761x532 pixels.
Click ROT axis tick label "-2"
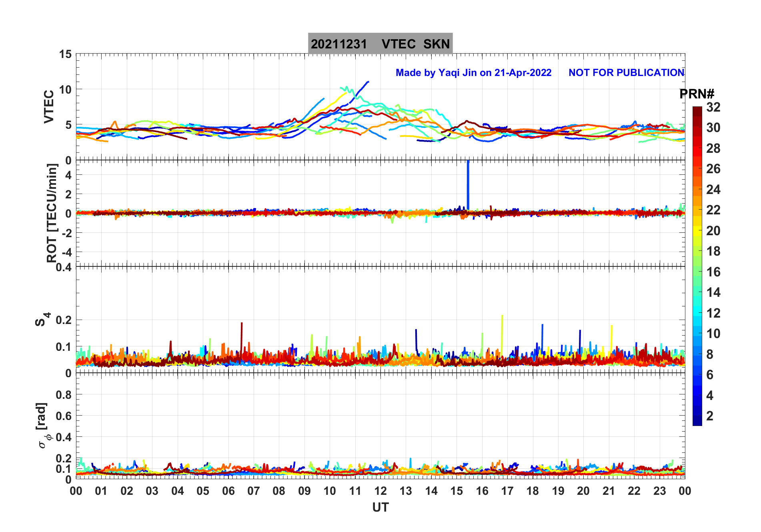[67, 233]
